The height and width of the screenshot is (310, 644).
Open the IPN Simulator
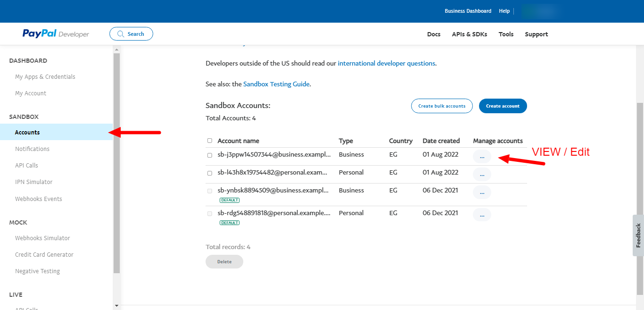34,182
